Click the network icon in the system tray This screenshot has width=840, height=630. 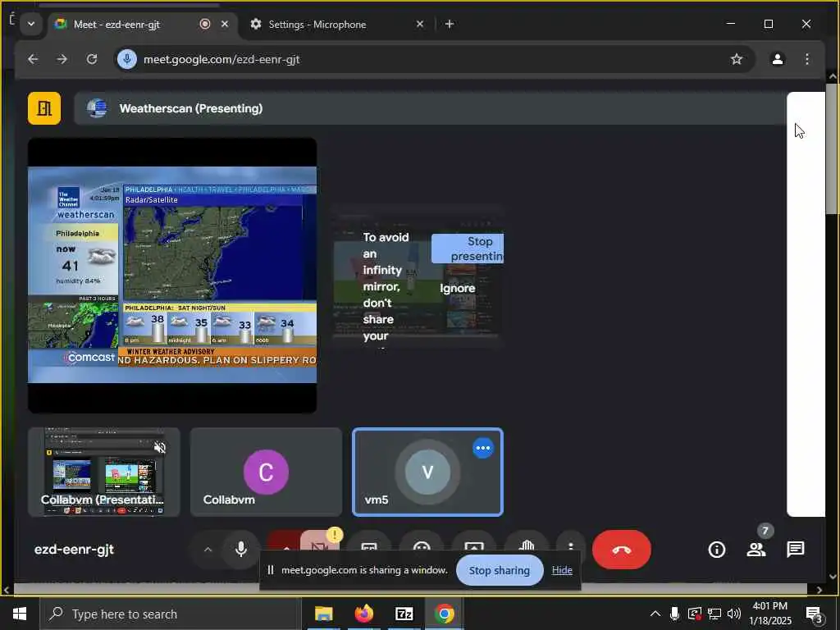click(x=714, y=614)
